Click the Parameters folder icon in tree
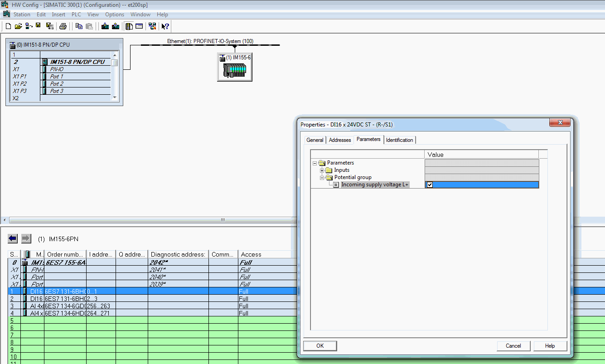 322,163
